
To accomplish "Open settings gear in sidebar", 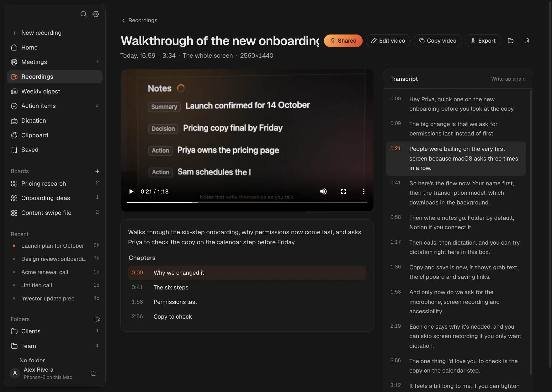I will click(96, 14).
